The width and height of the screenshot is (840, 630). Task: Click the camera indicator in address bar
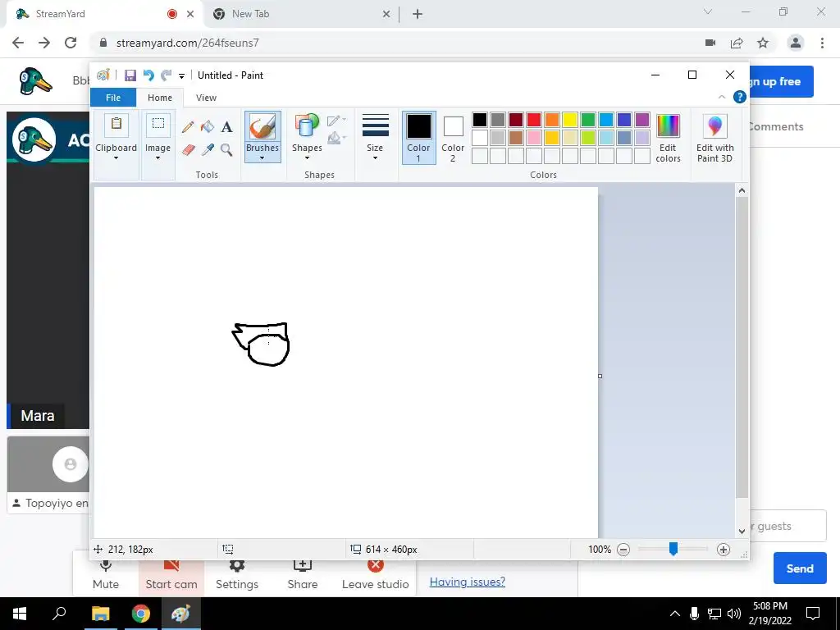click(x=710, y=43)
